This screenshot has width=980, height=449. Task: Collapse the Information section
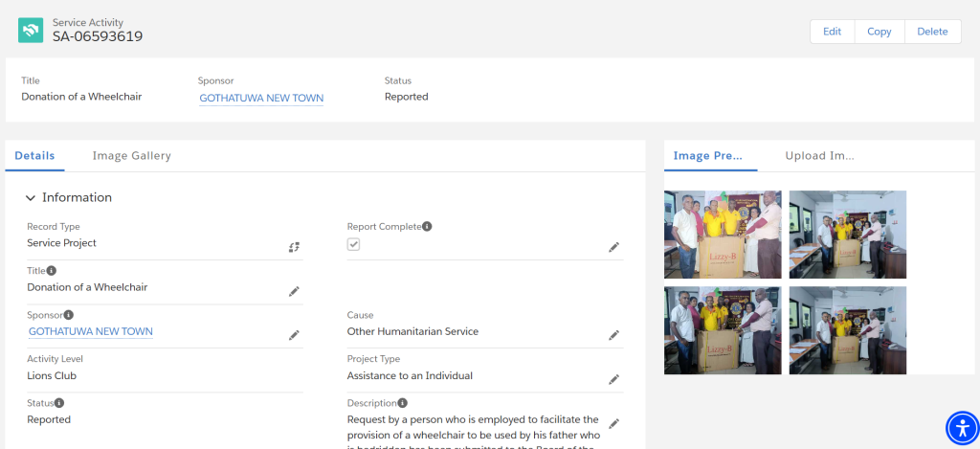point(30,198)
